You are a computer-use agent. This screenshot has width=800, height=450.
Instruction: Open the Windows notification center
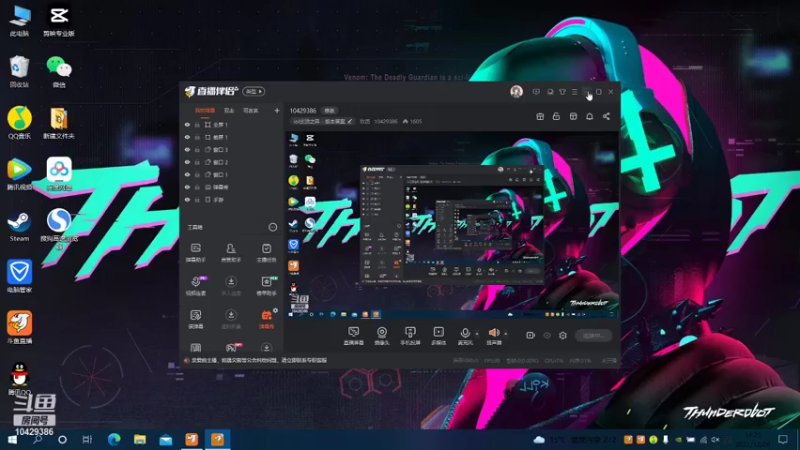[783, 439]
